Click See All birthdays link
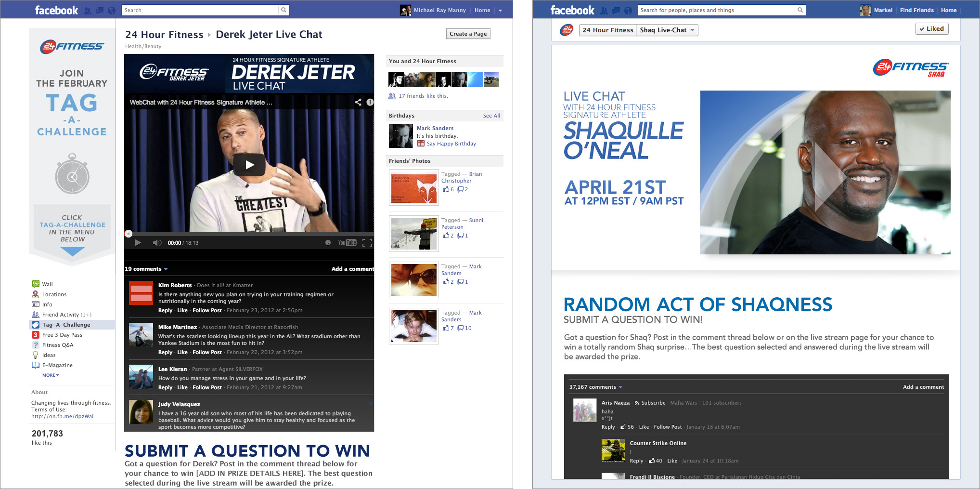This screenshot has width=980, height=489. [491, 116]
